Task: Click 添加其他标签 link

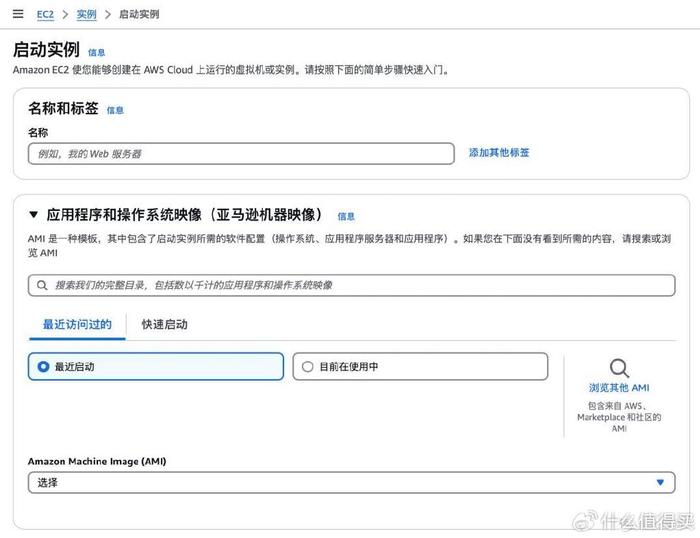Action: [499, 153]
